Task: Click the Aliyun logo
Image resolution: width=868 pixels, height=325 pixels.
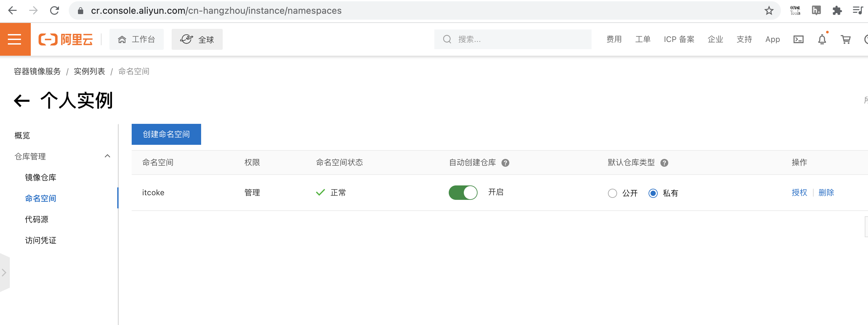Action: tap(66, 39)
